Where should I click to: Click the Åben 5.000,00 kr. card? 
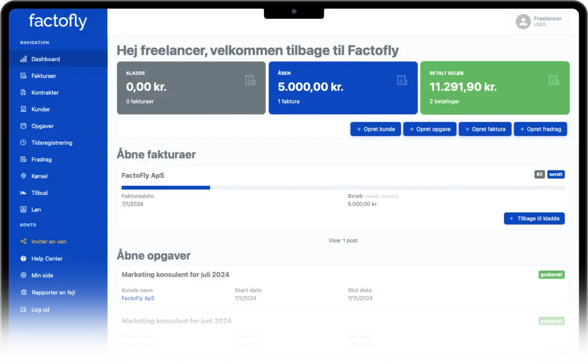coord(343,88)
